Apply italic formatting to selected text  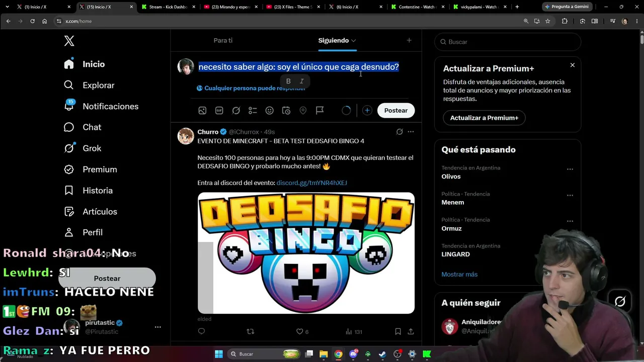tap(302, 81)
